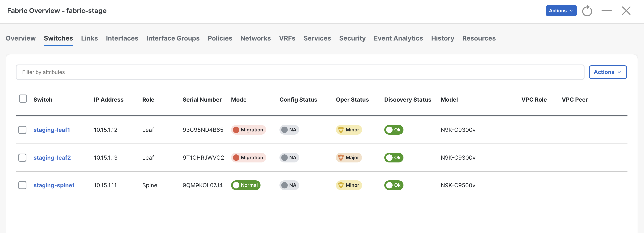The image size is (644, 233).
Task: Go to the Links tab
Action: (90, 38)
